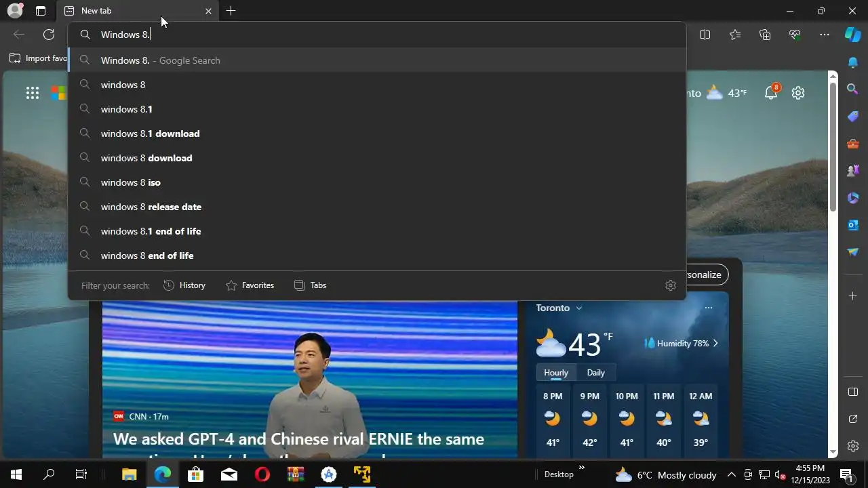
Task: Open the sidebar Tools briefcase icon
Action: (853, 143)
